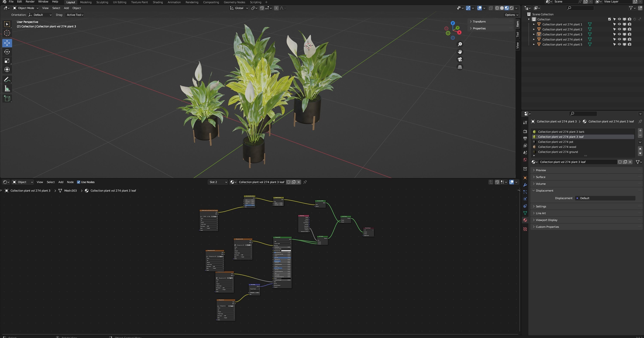This screenshot has width=644, height=338.
Task: Pick the Rotate tool
Action: tap(7, 52)
